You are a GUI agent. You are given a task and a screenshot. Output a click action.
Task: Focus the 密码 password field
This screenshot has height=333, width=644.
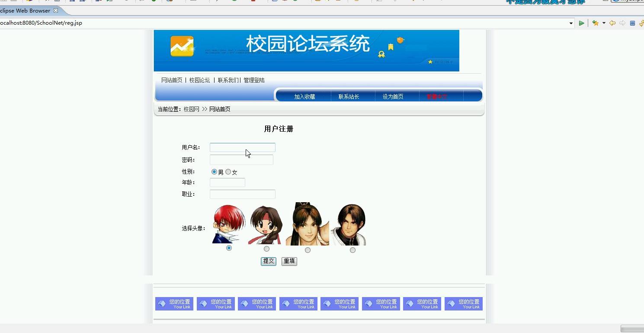point(241,160)
